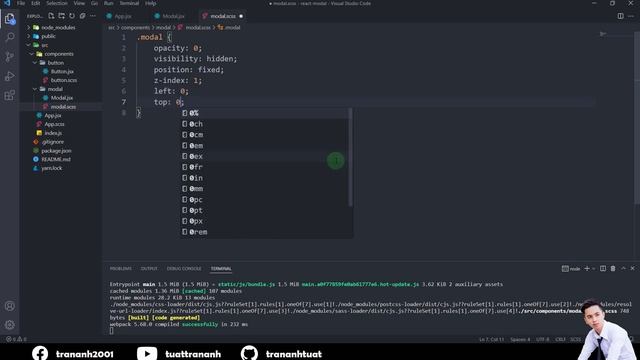Open Button.jsx in file tree
This screenshot has width=640, height=360.
pos(62,71)
